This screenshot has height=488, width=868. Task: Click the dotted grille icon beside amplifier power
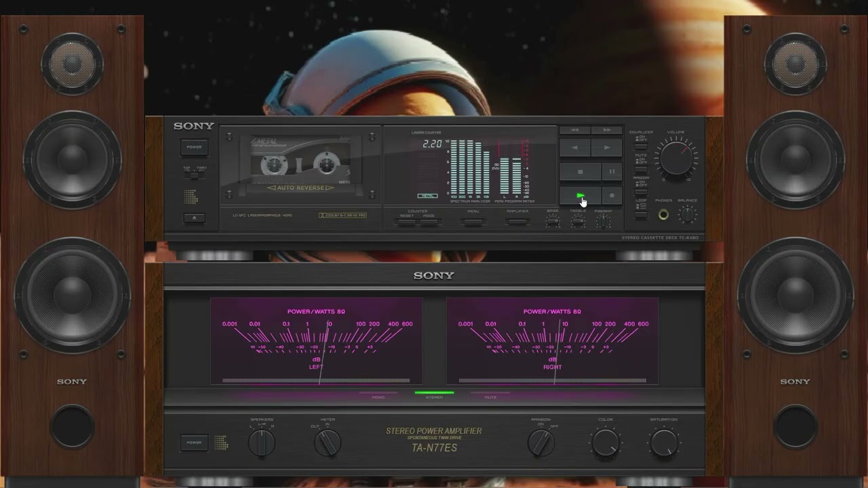coord(221,443)
